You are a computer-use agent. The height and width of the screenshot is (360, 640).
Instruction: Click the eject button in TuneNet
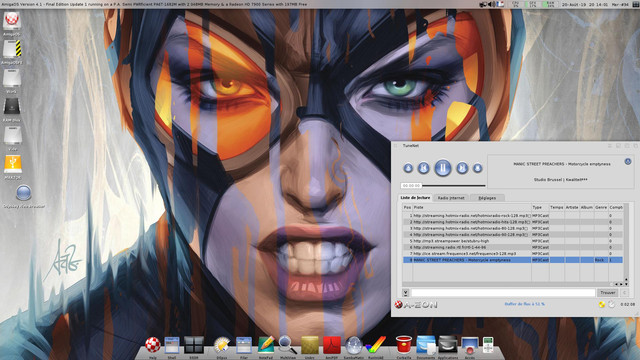point(408,168)
